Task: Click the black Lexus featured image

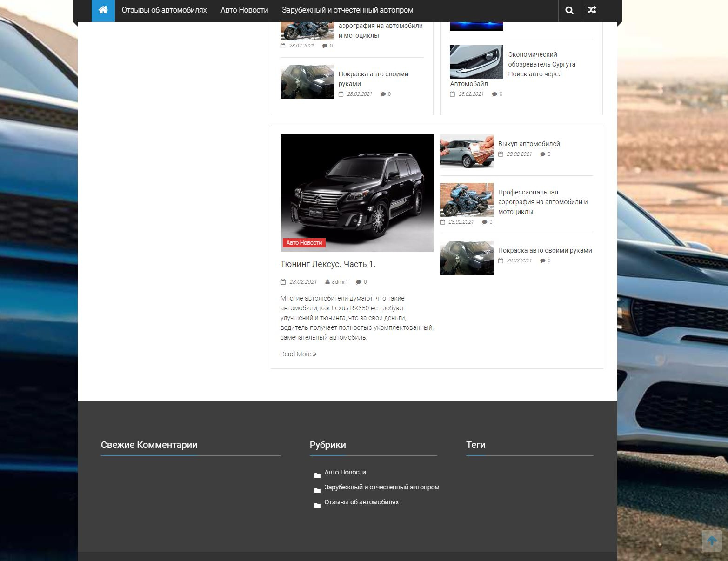Action: point(357,193)
